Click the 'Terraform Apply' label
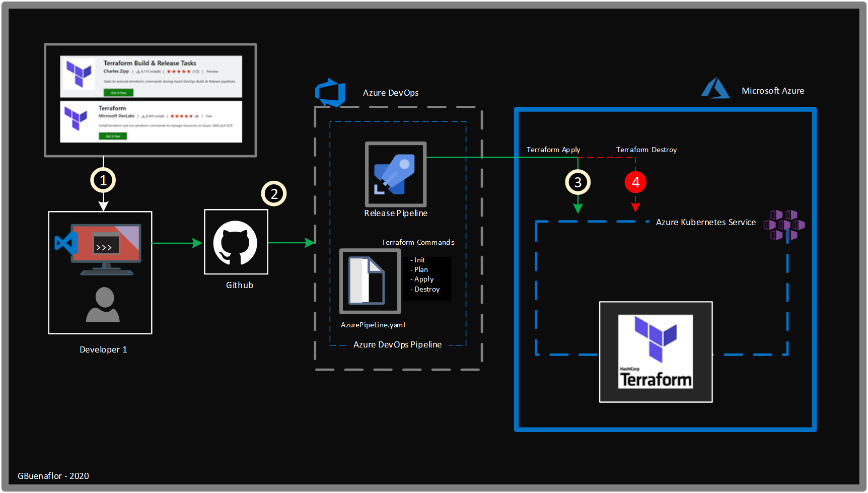 click(553, 150)
